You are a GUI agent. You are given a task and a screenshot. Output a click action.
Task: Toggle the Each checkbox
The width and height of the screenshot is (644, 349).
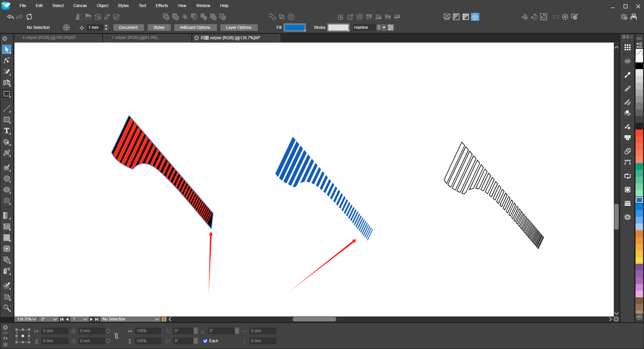point(205,341)
